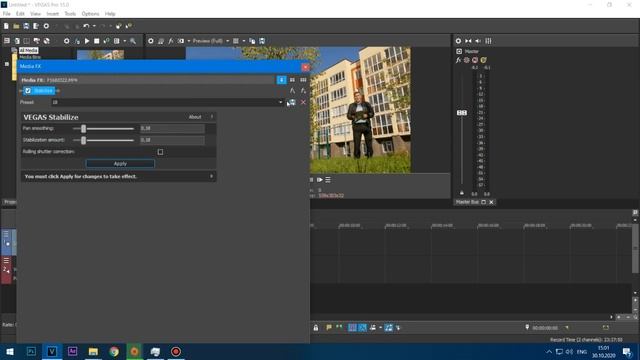
Task: Enable the Rolling shutter correction checkbox
Action: (x=160, y=152)
